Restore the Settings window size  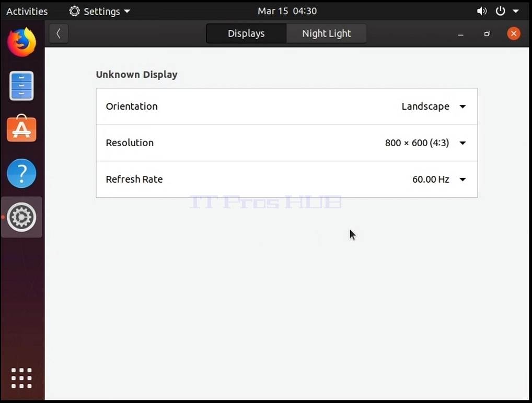[x=487, y=34]
